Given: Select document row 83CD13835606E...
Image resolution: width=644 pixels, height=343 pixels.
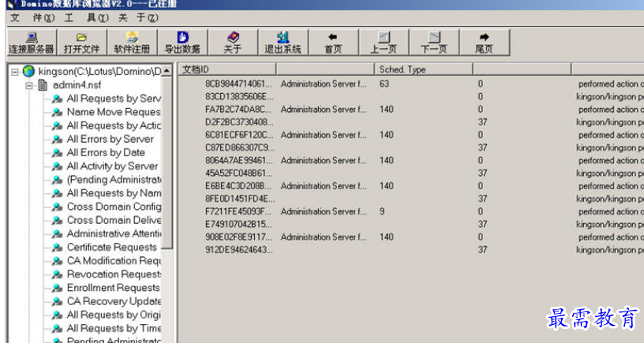Looking at the screenshot, I should point(410,96).
